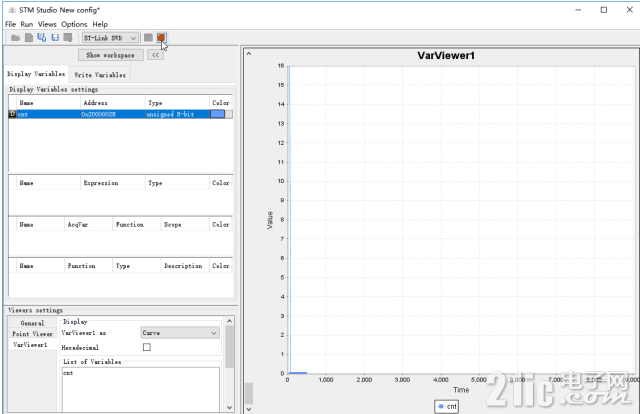The height and width of the screenshot is (414, 640).
Task: Click the D marker before cnt
Action: click(12, 114)
